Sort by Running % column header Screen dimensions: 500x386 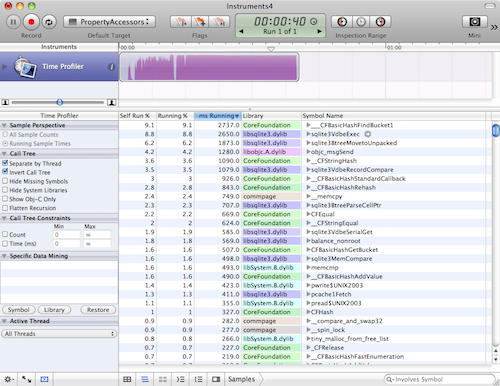coord(175,116)
